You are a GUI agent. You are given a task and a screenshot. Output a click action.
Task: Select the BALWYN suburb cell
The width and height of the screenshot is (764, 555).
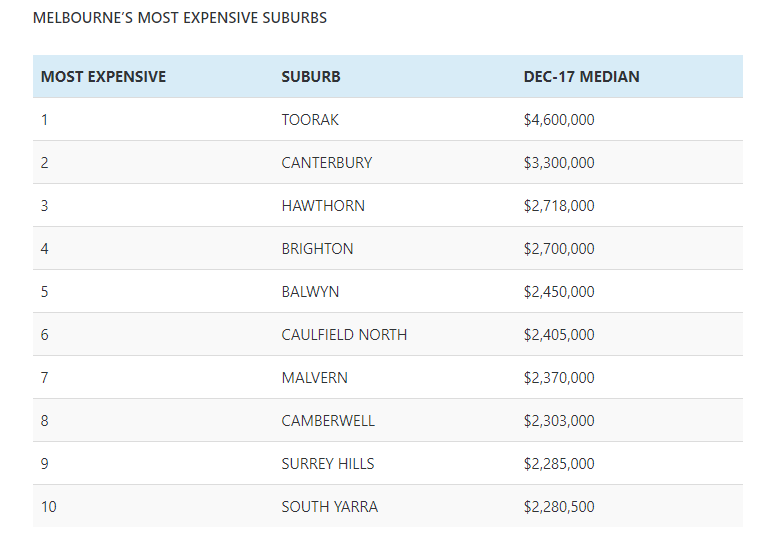(x=310, y=292)
